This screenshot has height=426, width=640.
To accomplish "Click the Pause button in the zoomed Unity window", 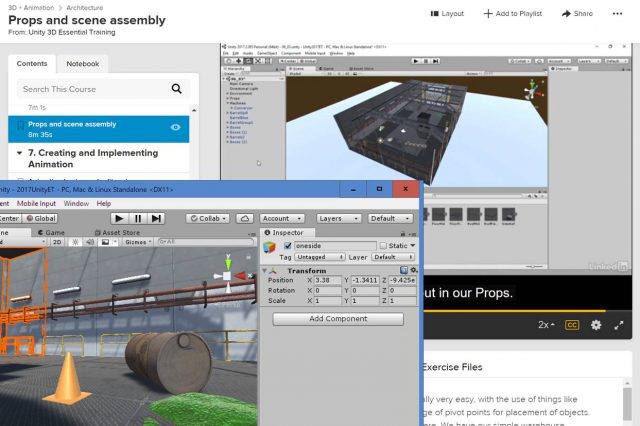I will pyautogui.click(x=138, y=218).
